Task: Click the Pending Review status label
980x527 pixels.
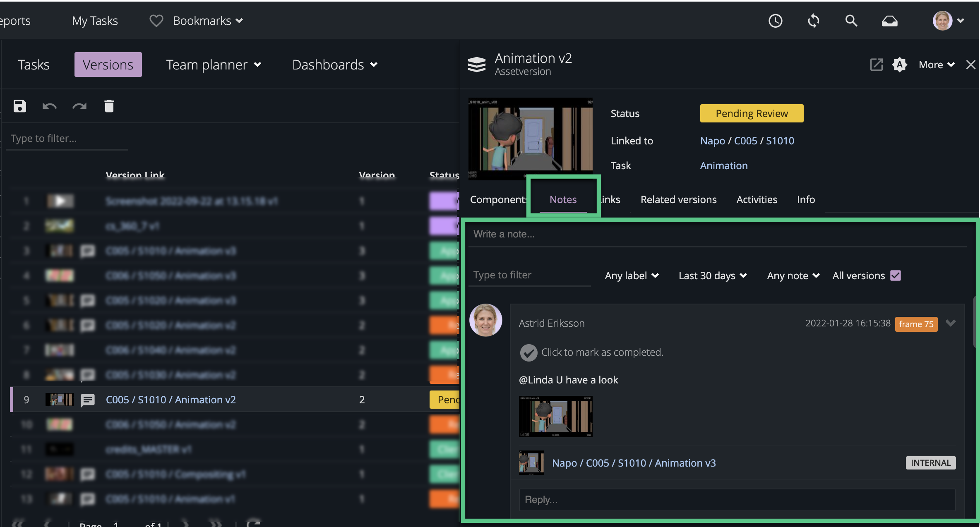Action: point(752,113)
